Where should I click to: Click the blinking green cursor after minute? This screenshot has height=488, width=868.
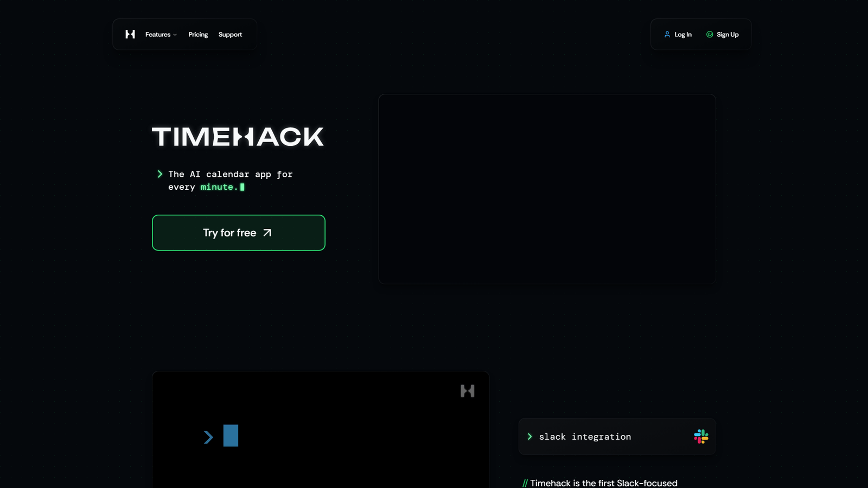click(242, 187)
